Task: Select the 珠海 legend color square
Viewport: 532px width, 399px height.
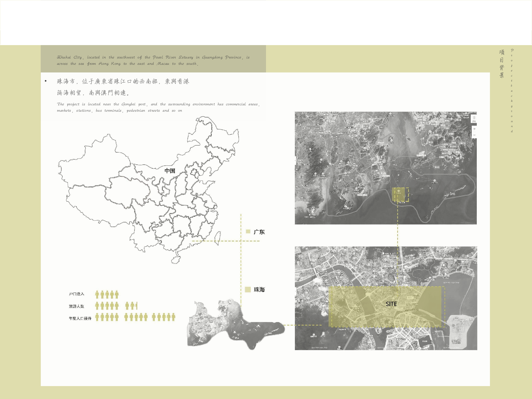Action: pyautogui.click(x=248, y=290)
